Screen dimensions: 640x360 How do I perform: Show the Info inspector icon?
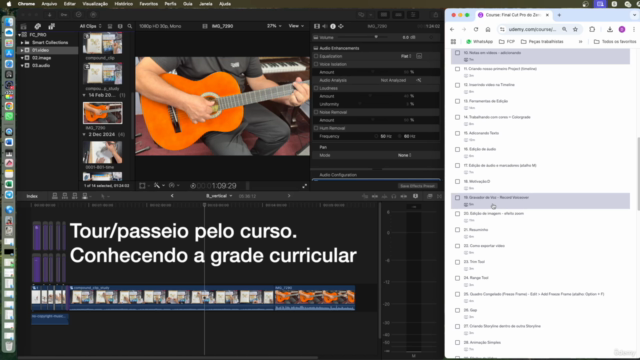333,26
